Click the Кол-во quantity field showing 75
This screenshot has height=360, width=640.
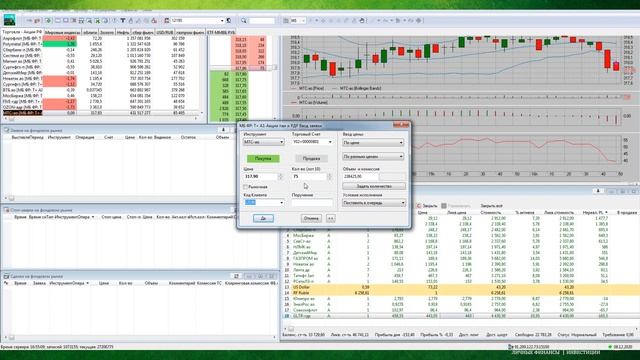tap(309, 176)
